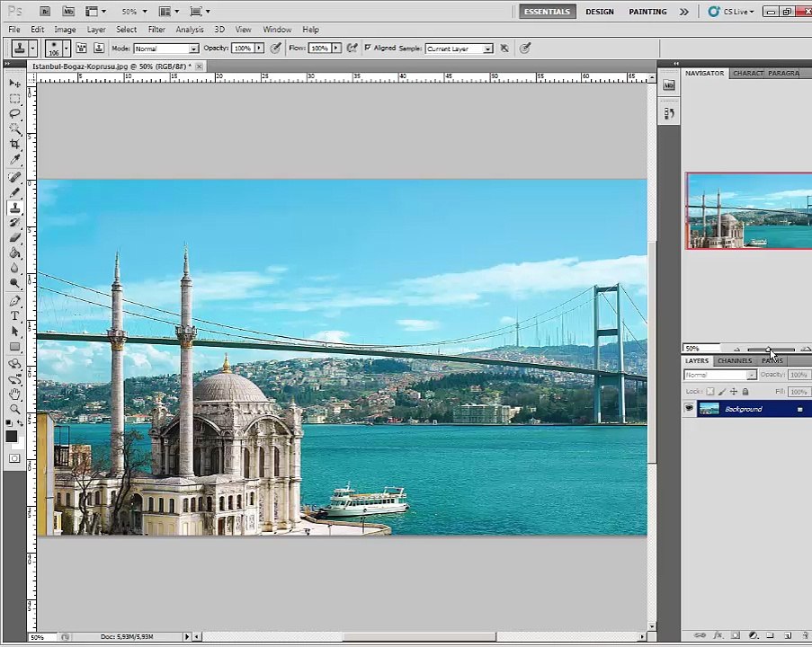Toggle lock position for layer

tap(733, 391)
